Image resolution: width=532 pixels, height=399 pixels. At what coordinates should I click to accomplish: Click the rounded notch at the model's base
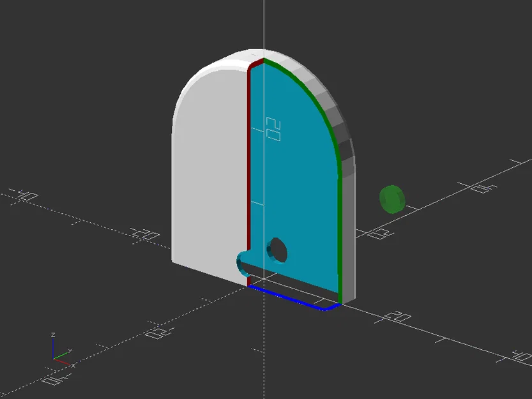click(243, 263)
